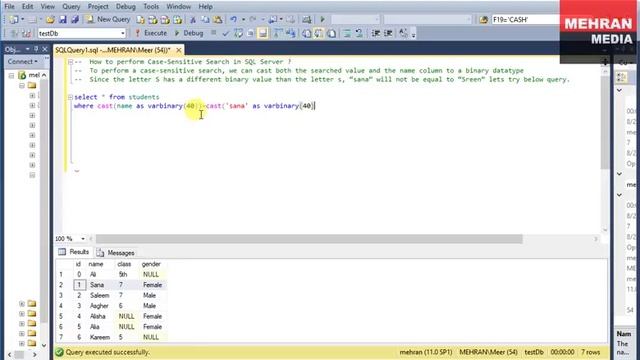The width and height of the screenshot is (640, 360).
Task: Switch to the Results tab
Action: tap(73, 252)
